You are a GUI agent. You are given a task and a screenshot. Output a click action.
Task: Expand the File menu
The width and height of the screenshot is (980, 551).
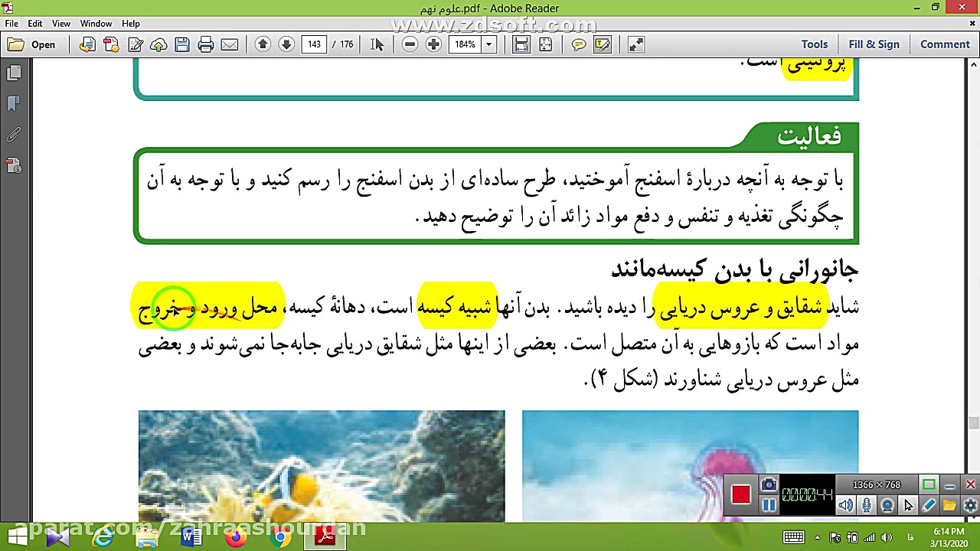pyautogui.click(x=11, y=23)
